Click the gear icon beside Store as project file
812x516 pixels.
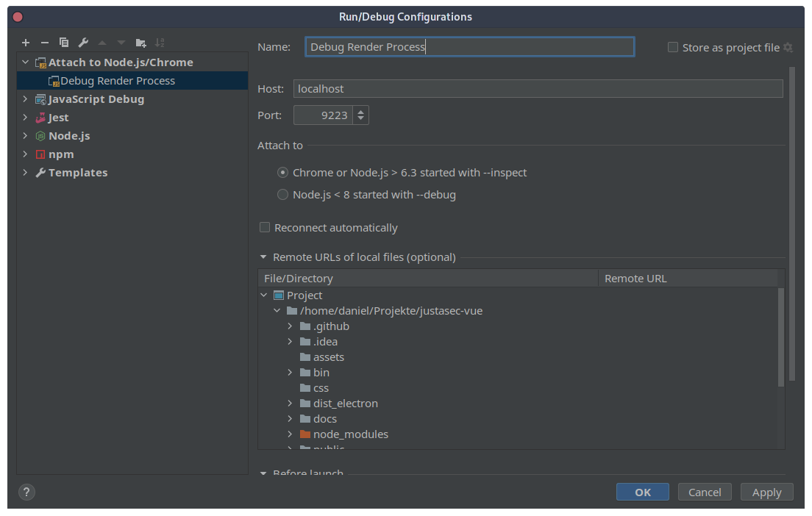point(788,48)
